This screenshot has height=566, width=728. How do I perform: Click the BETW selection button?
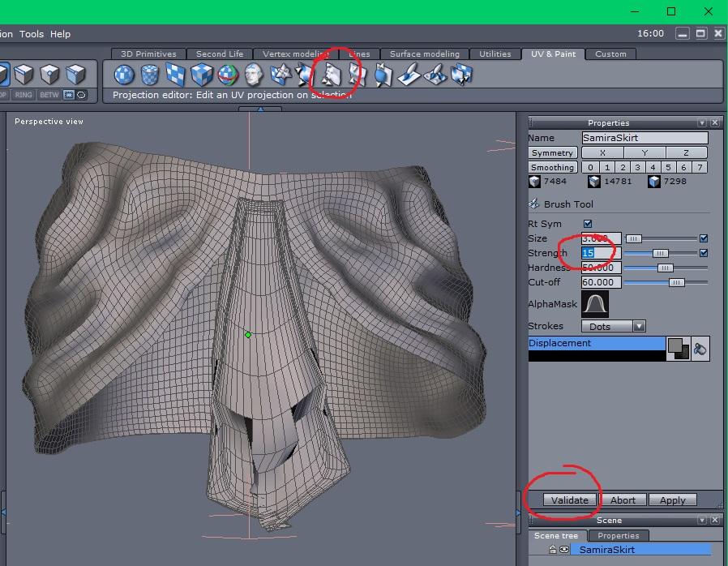coord(49,95)
